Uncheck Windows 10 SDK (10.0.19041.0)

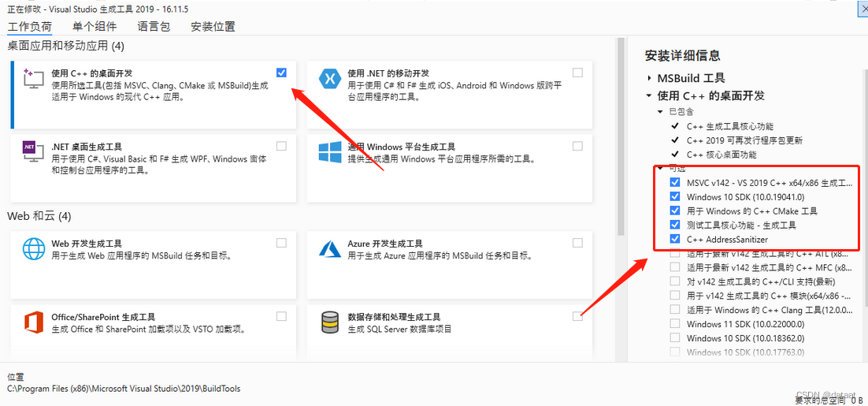[x=675, y=196]
